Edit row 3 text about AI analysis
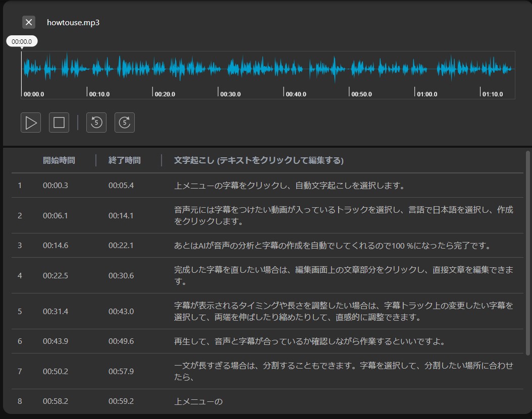Image resolution: width=532 pixels, height=419 pixels. [x=333, y=246]
